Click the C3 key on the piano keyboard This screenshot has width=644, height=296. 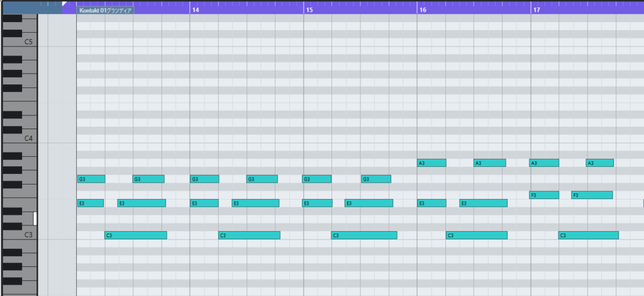[x=19, y=235]
